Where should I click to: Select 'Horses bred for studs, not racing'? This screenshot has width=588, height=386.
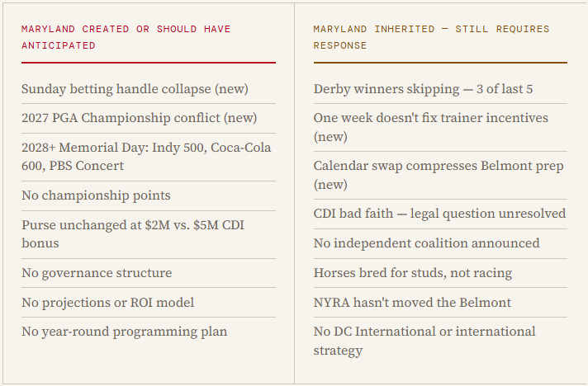440,273
